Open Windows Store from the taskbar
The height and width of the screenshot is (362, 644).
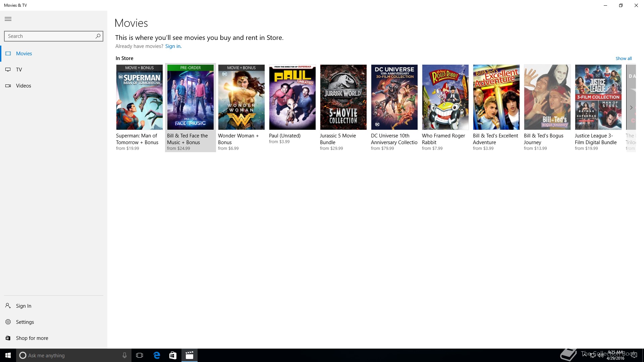click(x=173, y=355)
